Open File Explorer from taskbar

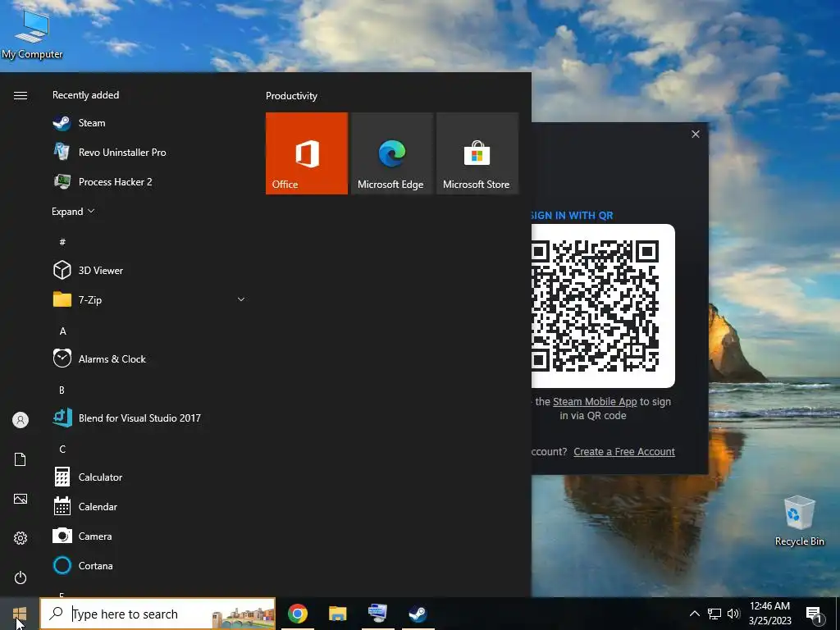[337, 614]
